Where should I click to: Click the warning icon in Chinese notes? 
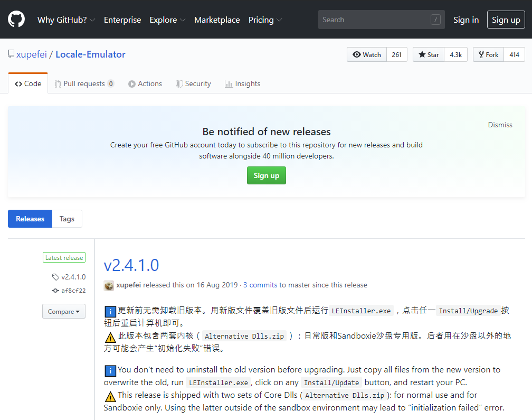pyautogui.click(x=110, y=337)
